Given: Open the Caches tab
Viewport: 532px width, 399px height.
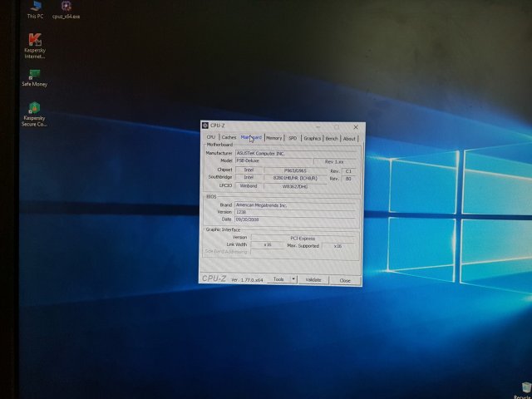Looking at the screenshot, I should 229,137.
